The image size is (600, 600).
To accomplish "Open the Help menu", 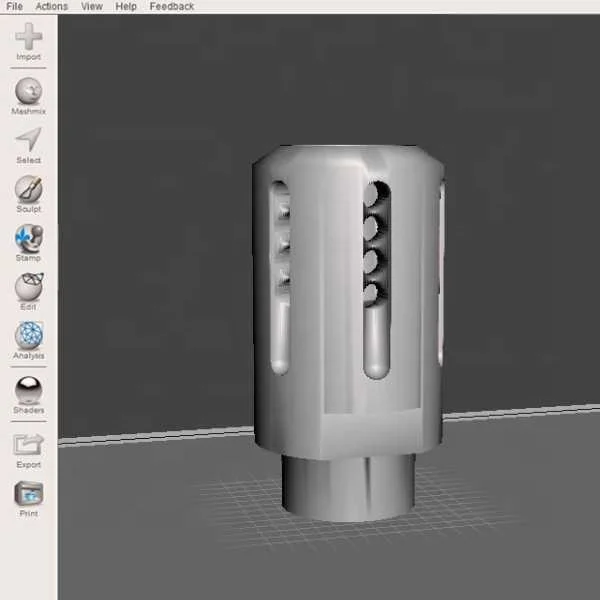I will pyautogui.click(x=126, y=6).
